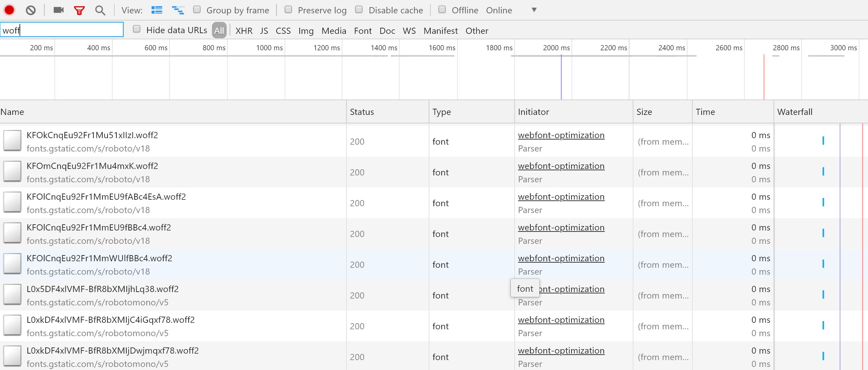Sort by Time column header
Screen dimensions: 868x370
(733, 112)
